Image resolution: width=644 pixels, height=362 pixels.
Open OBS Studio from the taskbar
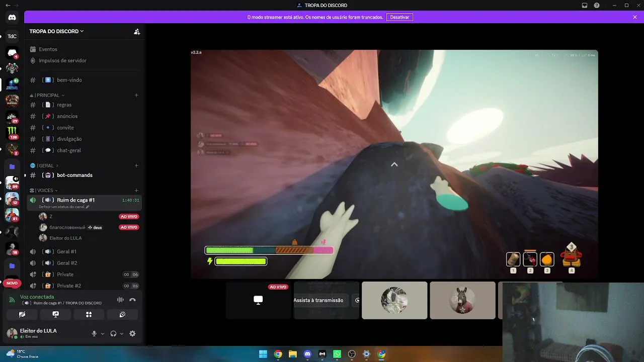(352, 354)
